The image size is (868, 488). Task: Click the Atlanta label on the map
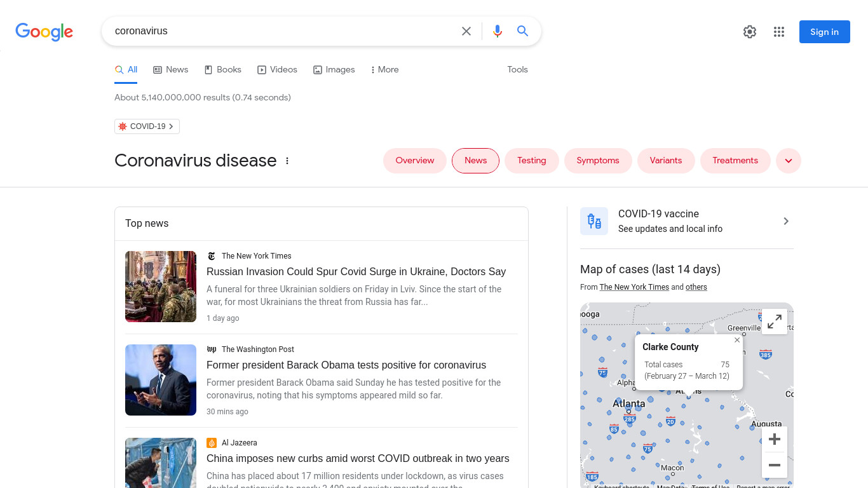point(628,403)
